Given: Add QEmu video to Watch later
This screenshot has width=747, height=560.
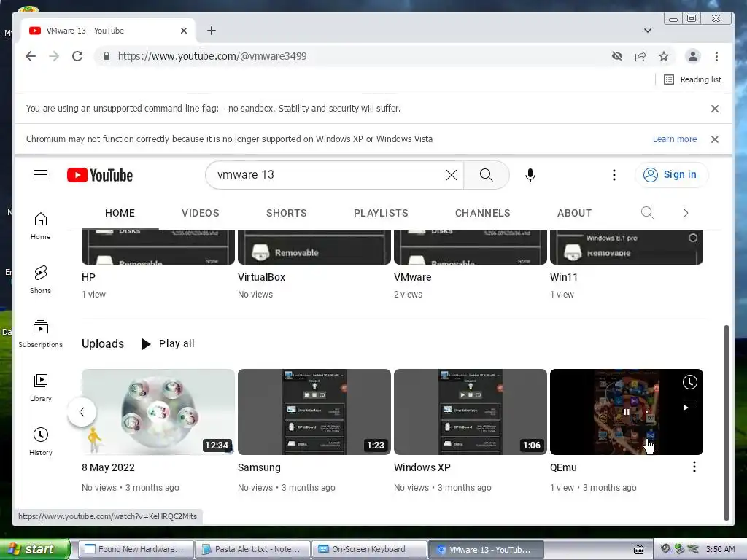Looking at the screenshot, I should 690,382.
